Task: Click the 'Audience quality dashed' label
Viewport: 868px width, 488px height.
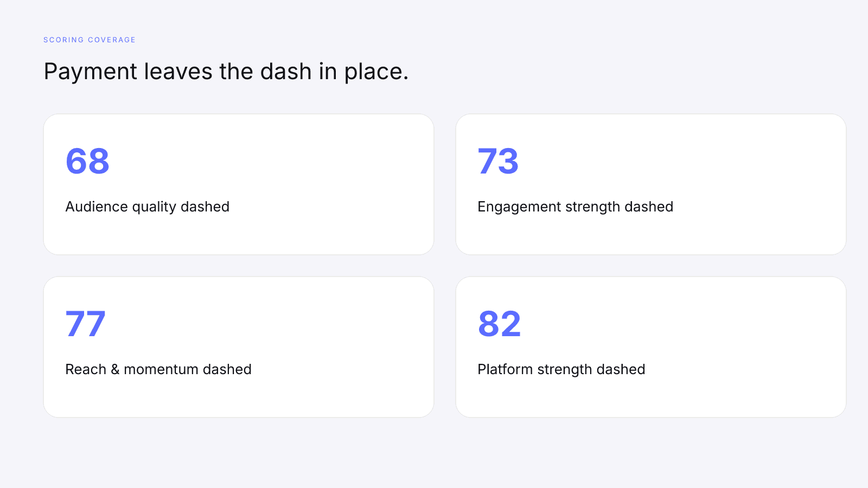Action: [147, 207]
